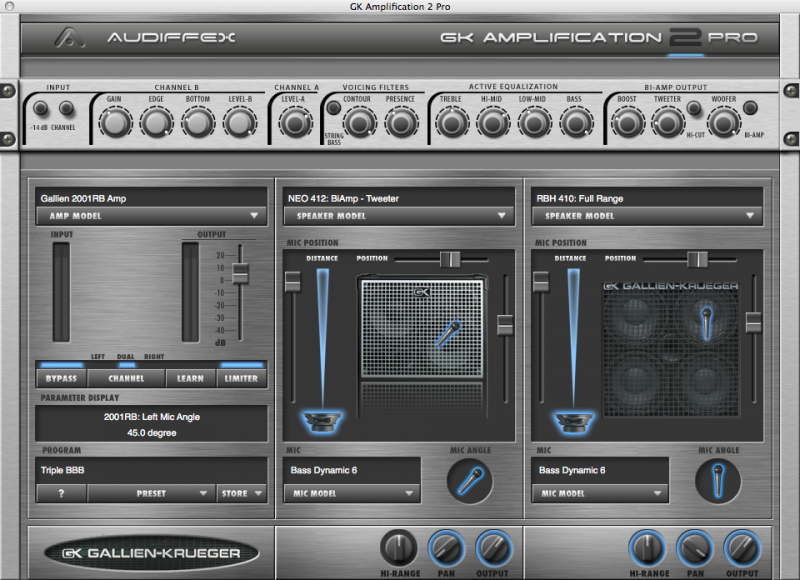Switch the Channel left/dual/right mode
Viewport: 800px width, 580px height.
pos(126,379)
